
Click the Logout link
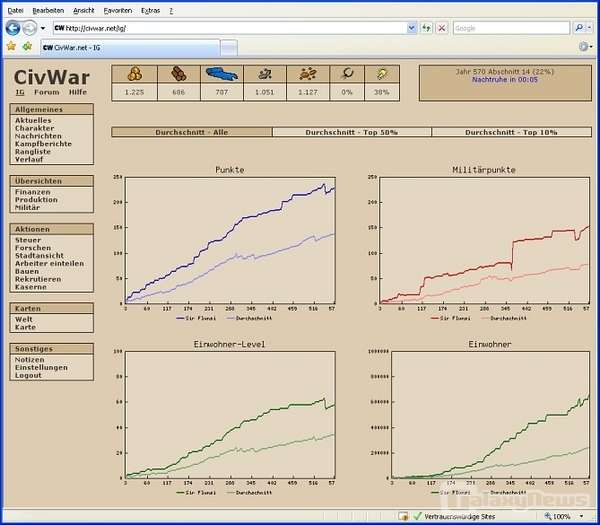pos(28,375)
